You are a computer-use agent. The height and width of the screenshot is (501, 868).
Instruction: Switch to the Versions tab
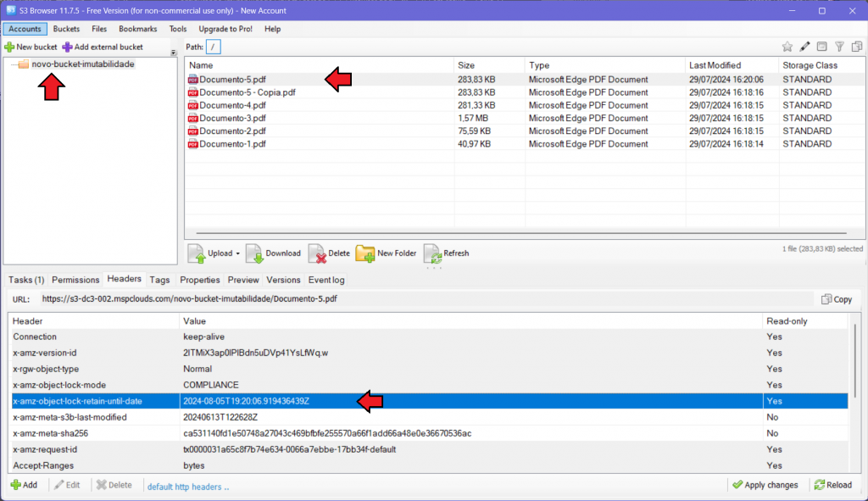[283, 280]
